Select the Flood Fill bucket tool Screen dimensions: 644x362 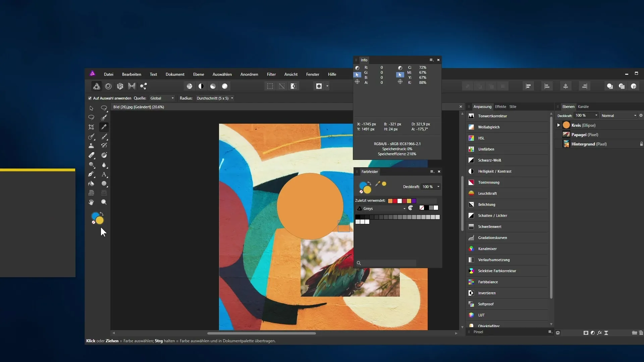point(91,184)
